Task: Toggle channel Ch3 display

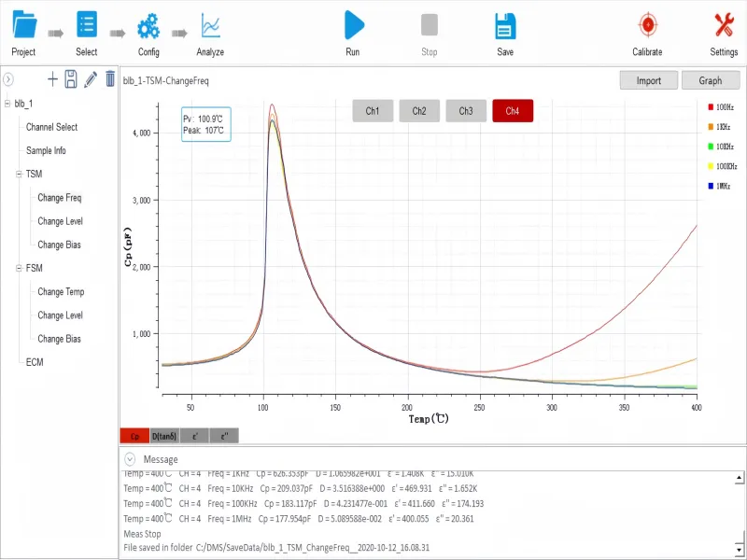Action: [466, 111]
